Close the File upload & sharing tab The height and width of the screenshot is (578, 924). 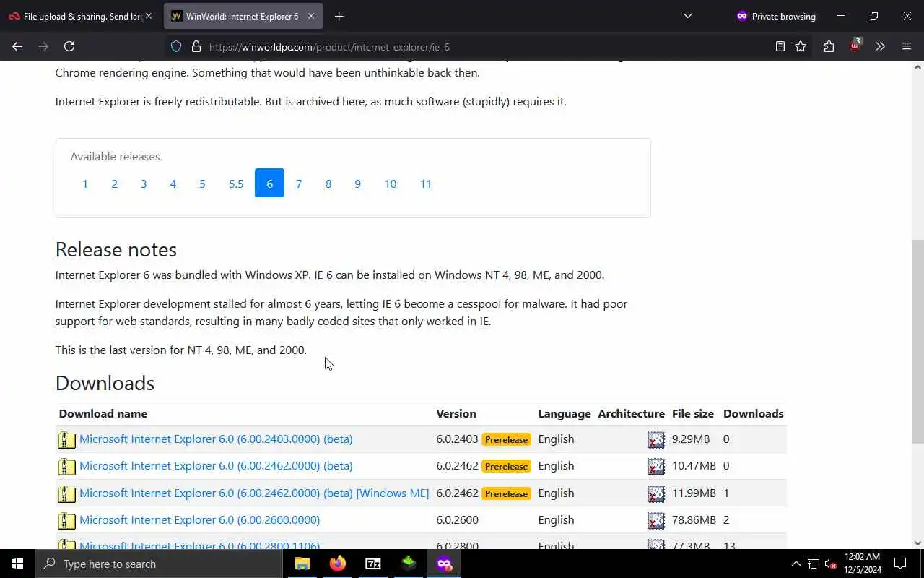pos(148,16)
